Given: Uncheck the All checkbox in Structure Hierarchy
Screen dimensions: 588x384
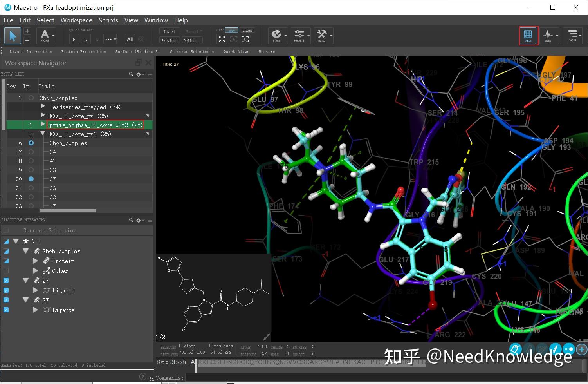Looking at the screenshot, I should click(6, 241).
